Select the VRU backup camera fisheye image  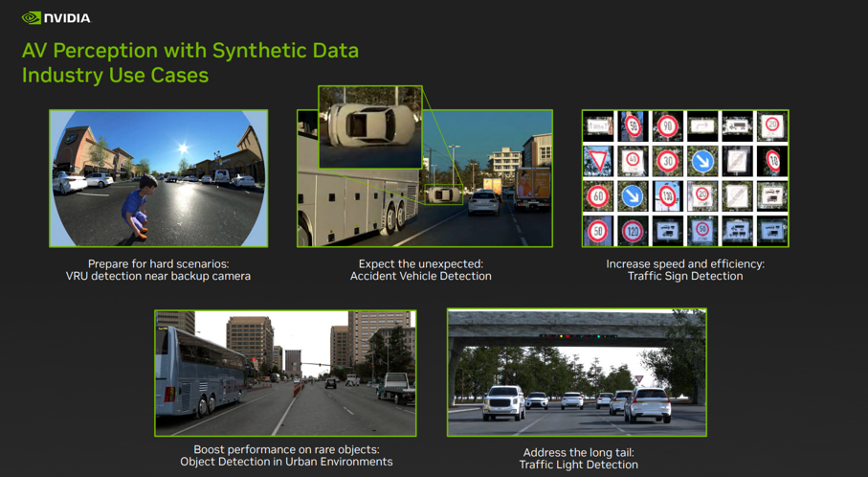click(158, 178)
